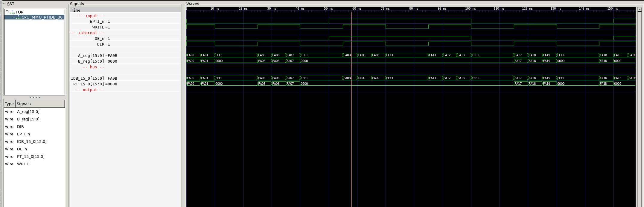Select wire WRITE in SST signal list
644x207 pixels.
34,164
